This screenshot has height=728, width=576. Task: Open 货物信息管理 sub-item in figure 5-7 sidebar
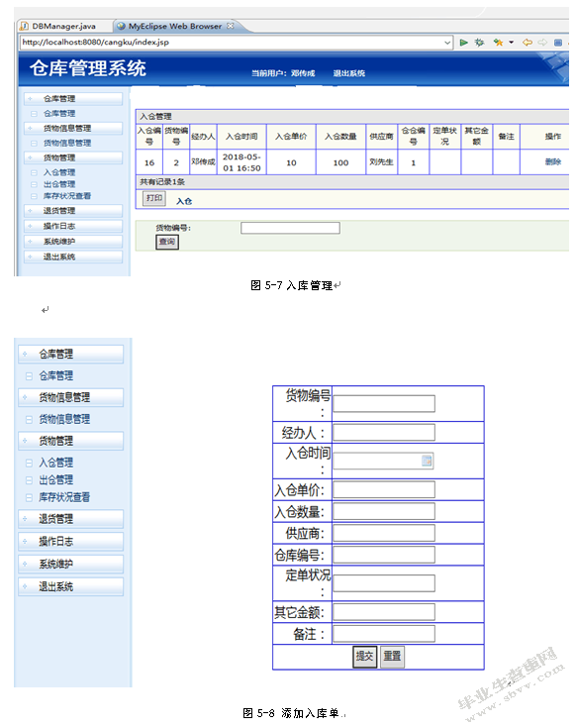tap(67, 143)
